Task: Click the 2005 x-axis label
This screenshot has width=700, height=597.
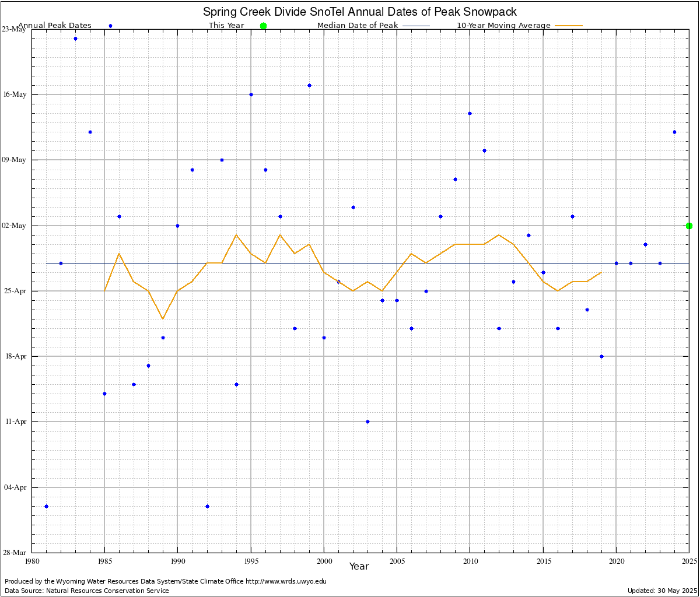Action: click(x=397, y=561)
